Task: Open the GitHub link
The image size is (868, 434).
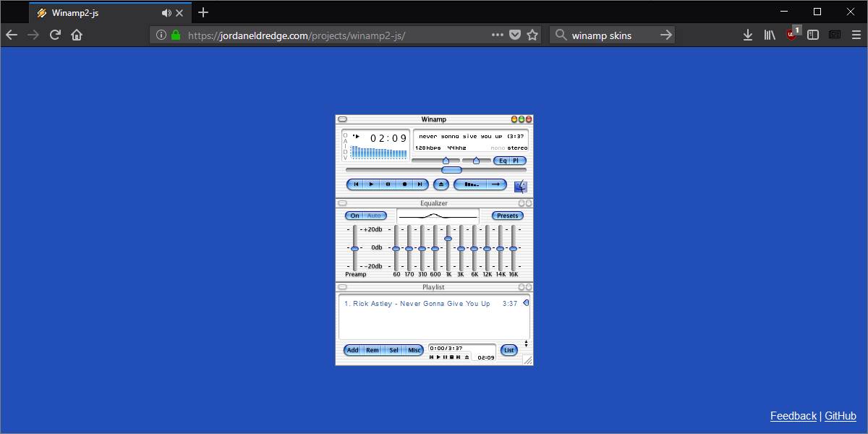Action: click(840, 416)
